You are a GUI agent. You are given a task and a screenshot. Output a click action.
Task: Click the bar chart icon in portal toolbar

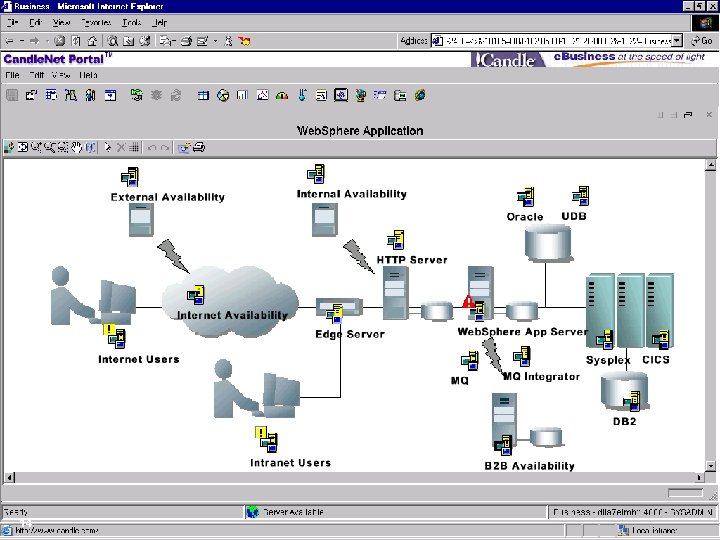pos(242,96)
